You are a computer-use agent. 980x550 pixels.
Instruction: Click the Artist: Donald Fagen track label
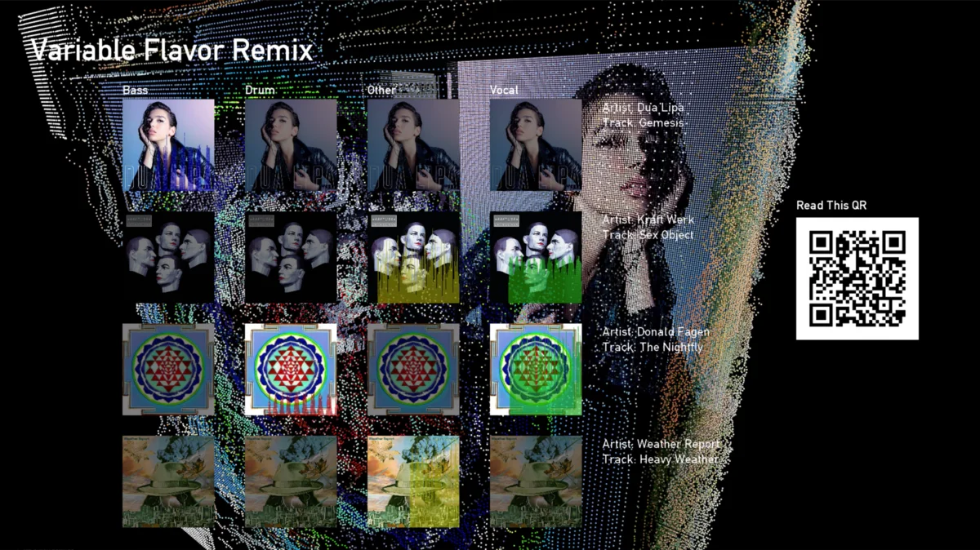(656, 339)
